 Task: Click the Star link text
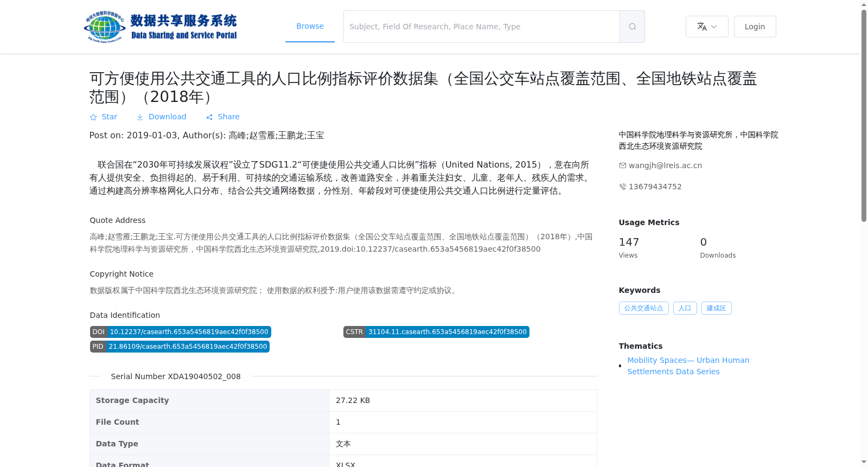[x=109, y=117]
